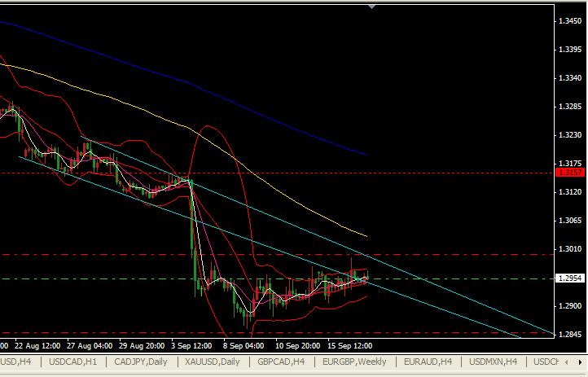588x377 pixels.
Task: Switch to the GBPCAD,H4 chart tab
Action: [281, 362]
